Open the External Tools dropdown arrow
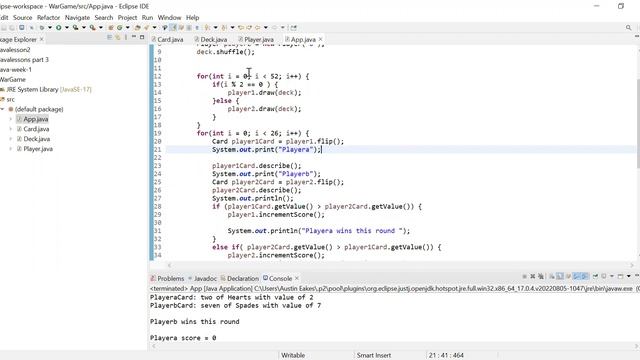Image resolution: width=640 pixels, height=360 pixels. [101, 28]
